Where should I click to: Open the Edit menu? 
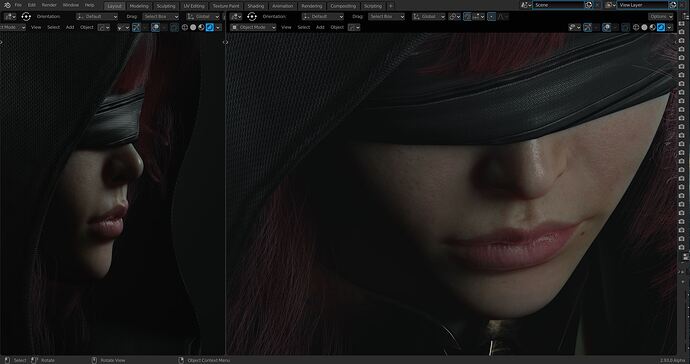[32, 5]
